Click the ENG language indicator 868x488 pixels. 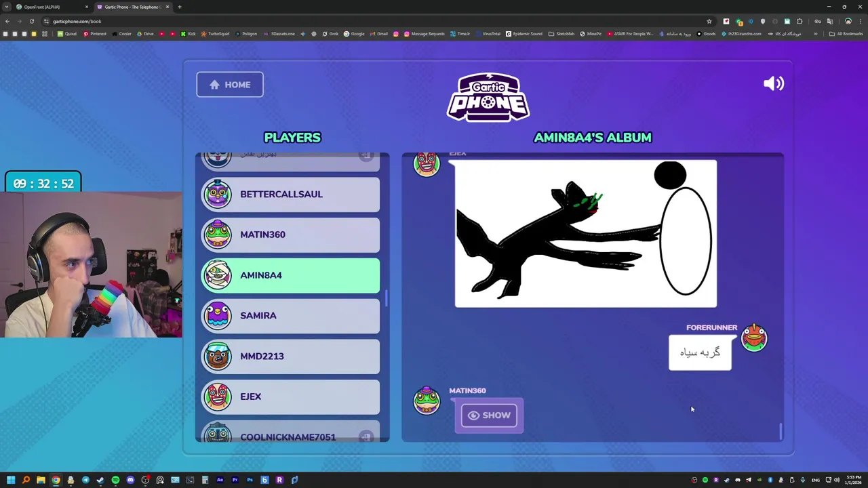(815, 480)
